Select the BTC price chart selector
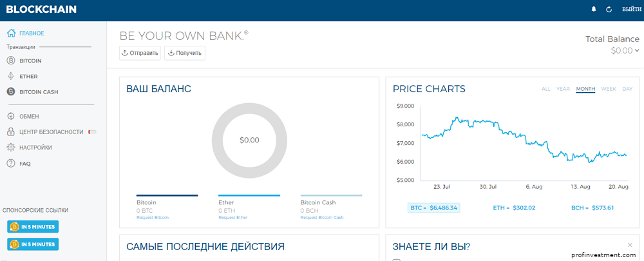644x261 pixels. click(434, 208)
